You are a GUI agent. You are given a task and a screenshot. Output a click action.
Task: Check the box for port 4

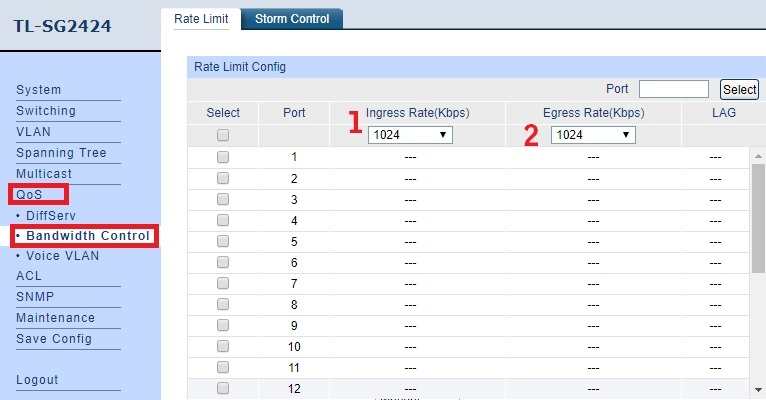[x=223, y=220]
